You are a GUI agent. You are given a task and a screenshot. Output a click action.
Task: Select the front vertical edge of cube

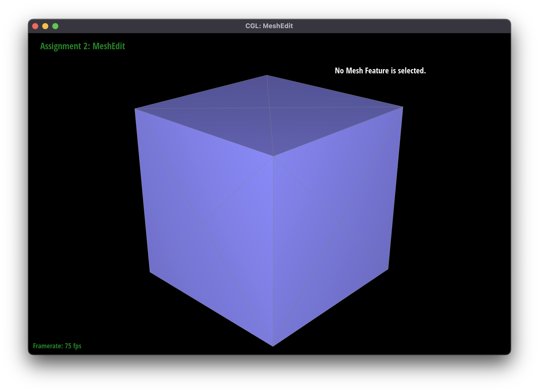click(273, 251)
